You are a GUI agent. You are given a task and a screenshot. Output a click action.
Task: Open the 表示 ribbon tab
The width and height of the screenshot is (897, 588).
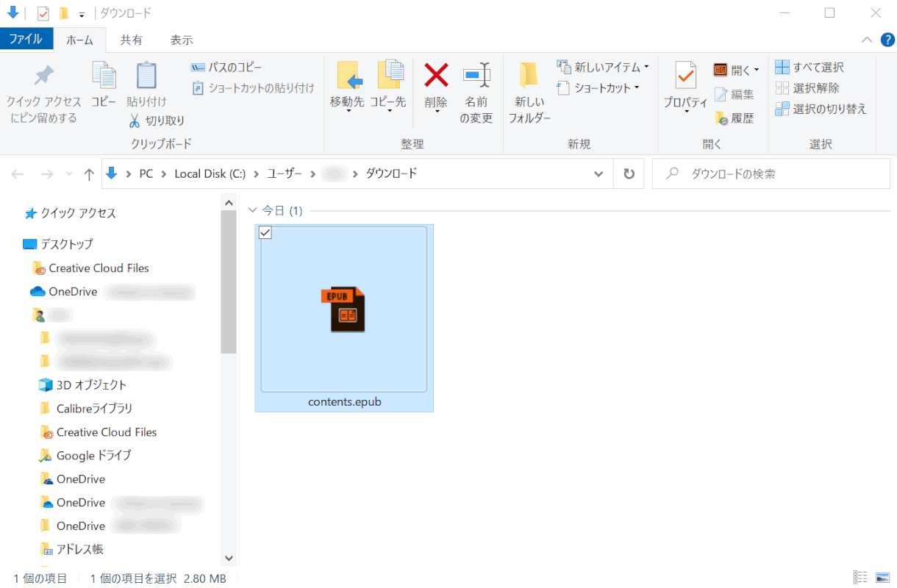[x=181, y=40]
